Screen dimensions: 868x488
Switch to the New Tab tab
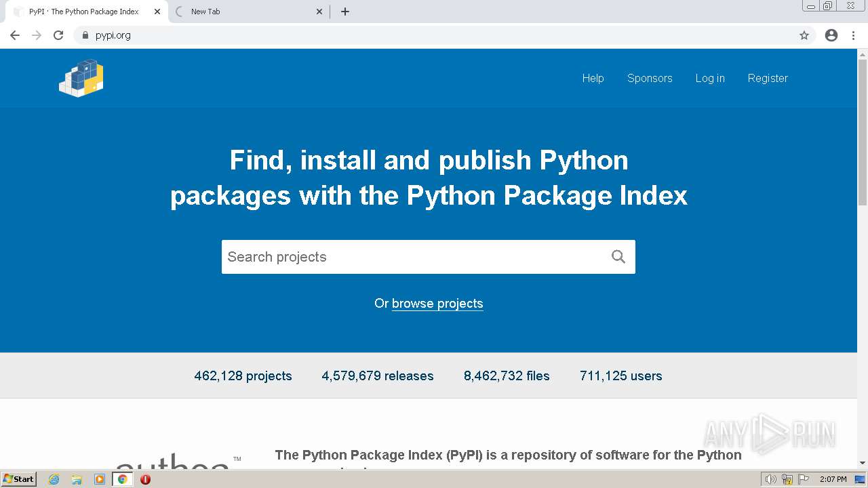(x=248, y=12)
